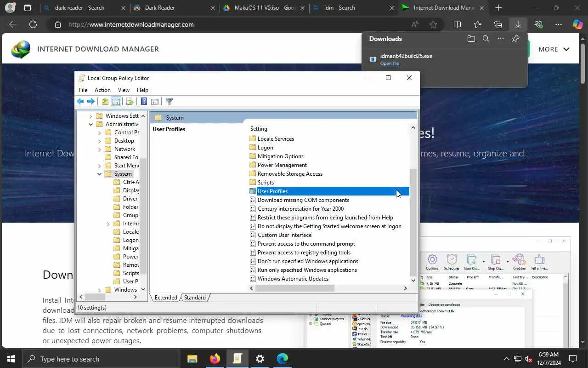
Task: Click Read aloud icon in address bar
Action: coord(415,24)
